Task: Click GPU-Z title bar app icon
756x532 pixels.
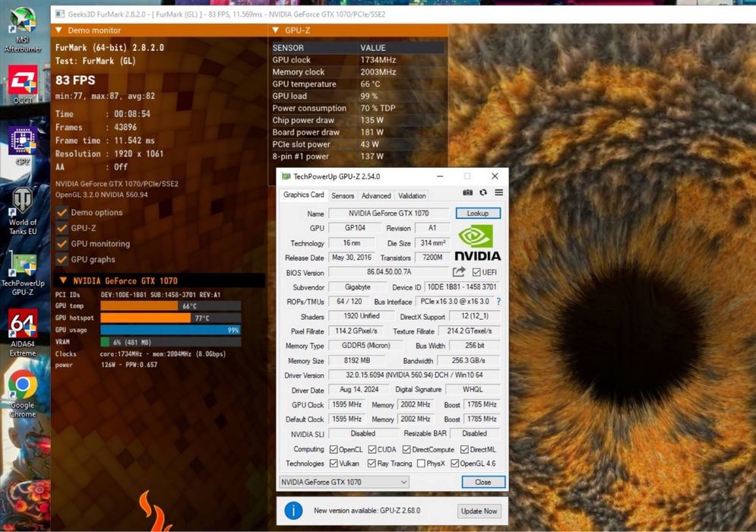Action: [x=286, y=176]
